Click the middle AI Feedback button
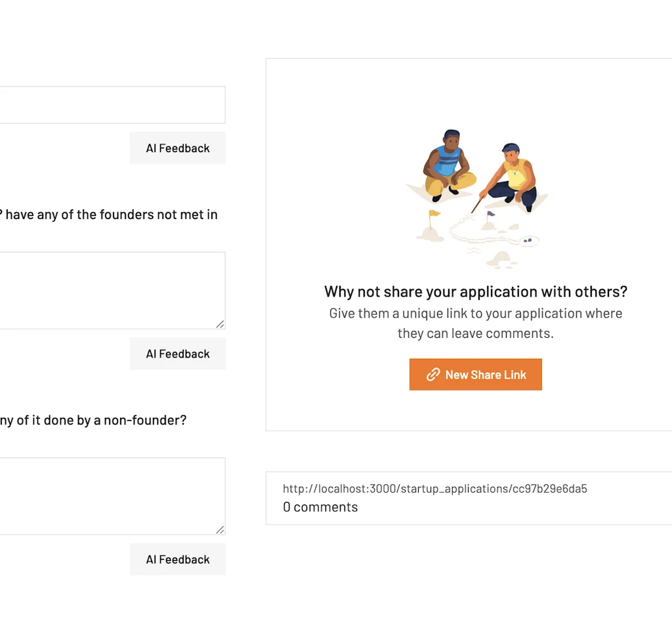This screenshot has width=672, height=622. click(177, 353)
